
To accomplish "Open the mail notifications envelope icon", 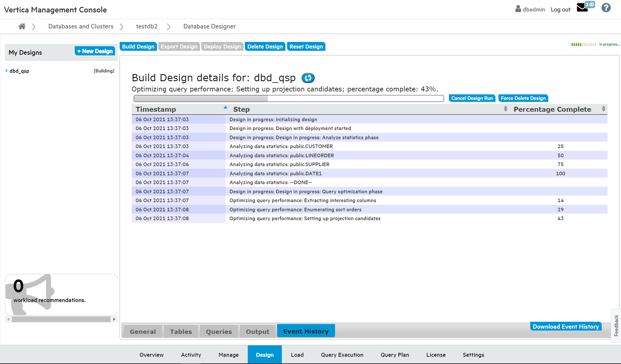I will pos(582,7).
